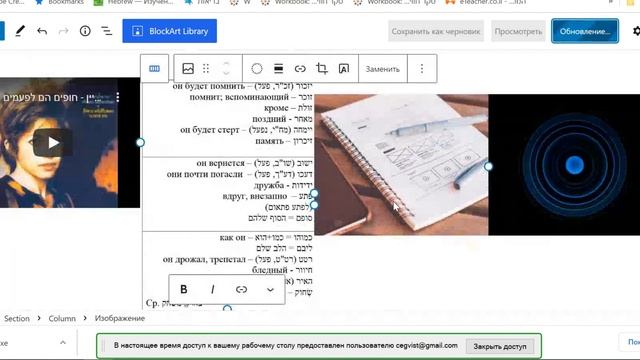Select the parent columns block icon
The width and height of the screenshot is (640, 360).
154,69
